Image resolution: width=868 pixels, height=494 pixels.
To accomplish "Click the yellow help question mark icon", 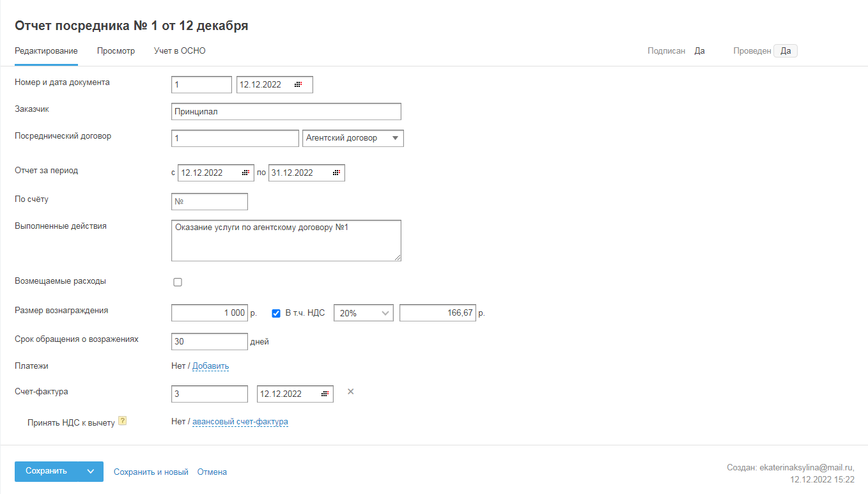I will (123, 421).
